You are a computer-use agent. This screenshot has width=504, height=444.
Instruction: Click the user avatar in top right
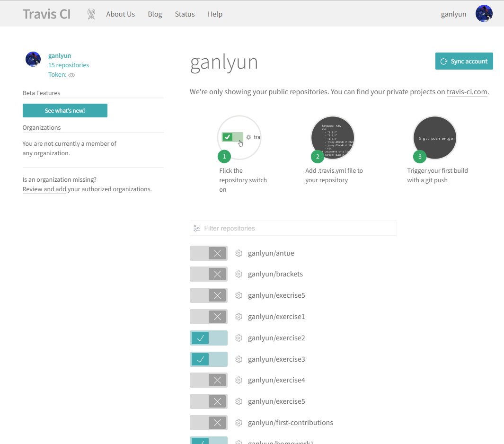(x=484, y=14)
